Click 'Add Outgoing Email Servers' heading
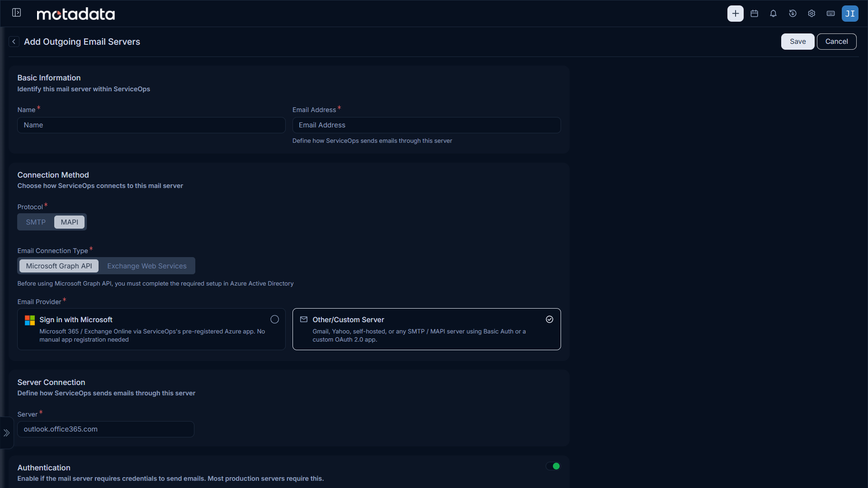 pyautogui.click(x=82, y=42)
